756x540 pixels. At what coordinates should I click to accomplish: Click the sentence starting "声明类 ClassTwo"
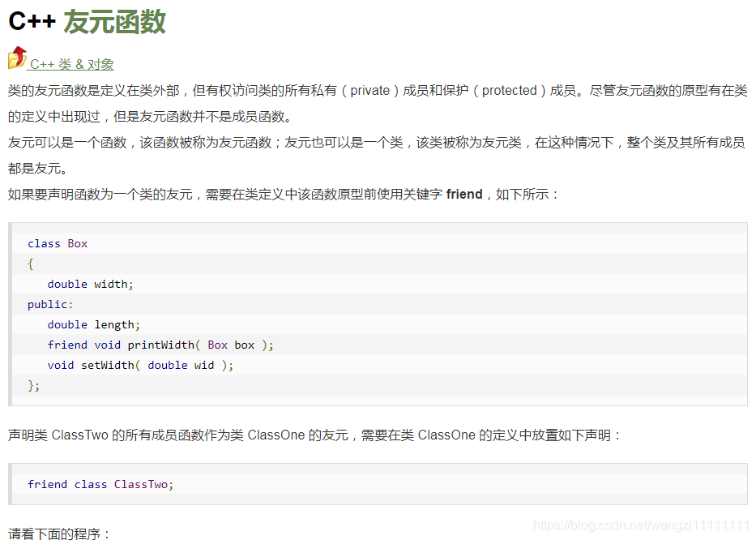point(314,435)
